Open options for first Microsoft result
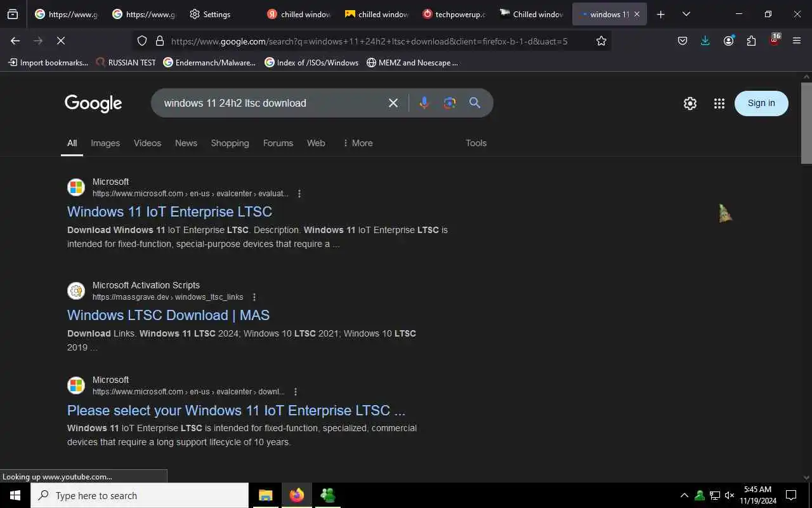The width and height of the screenshot is (812, 508). coord(299,194)
